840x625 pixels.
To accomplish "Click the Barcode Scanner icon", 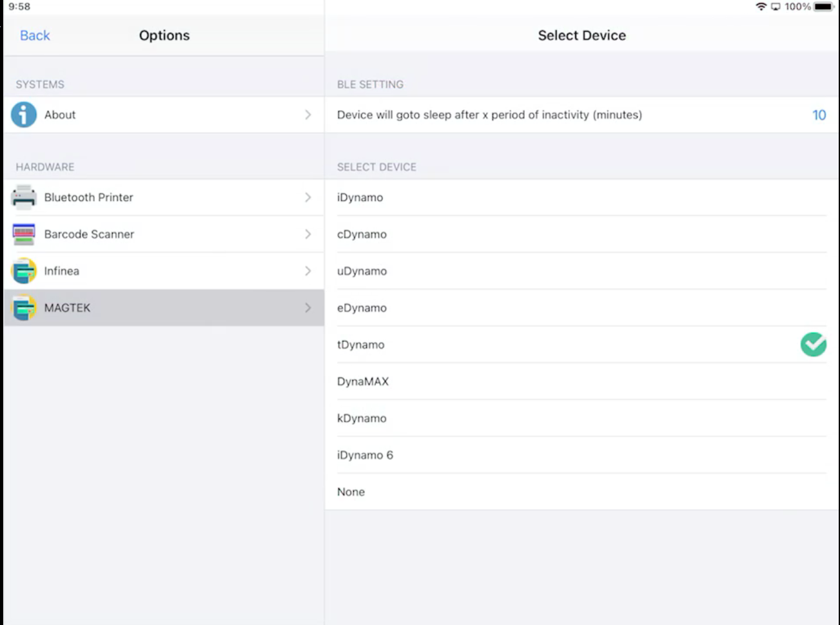I will coord(24,234).
